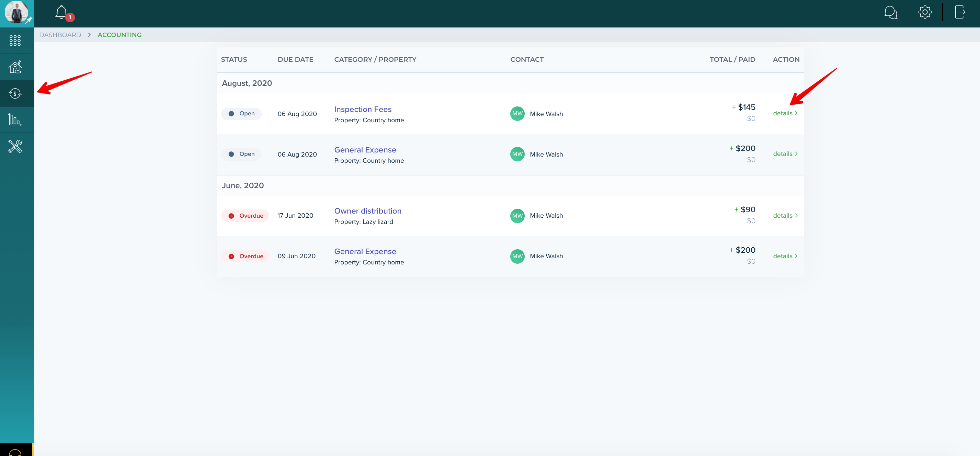The width and height of the screenshot is (980, 456).
Task: Open the reports bar chart sidebar icon
Action: (15, 120)
